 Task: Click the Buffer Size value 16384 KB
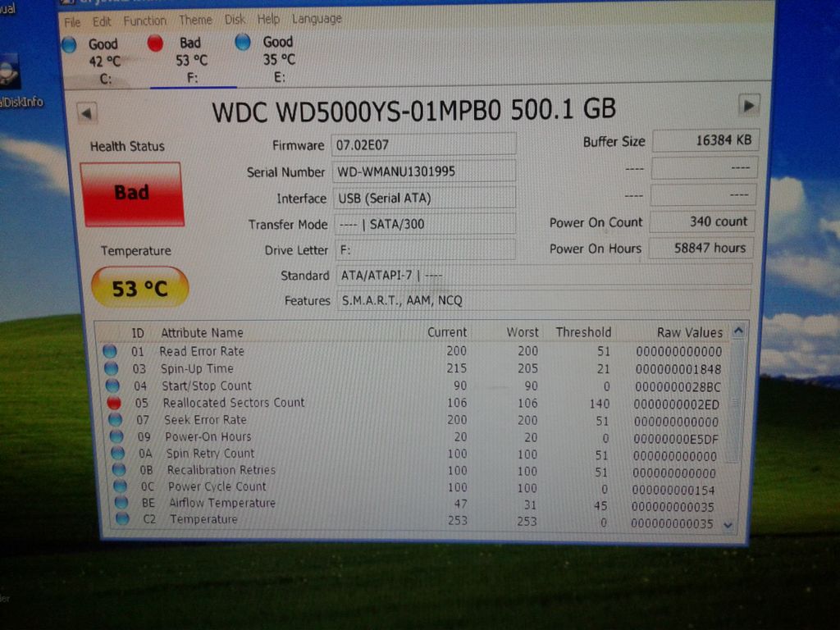[705, 140]
